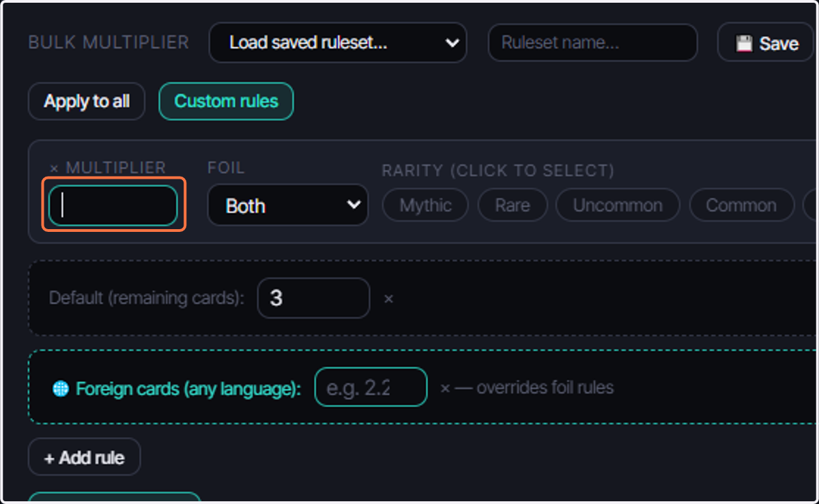Focus the Multiplier input field
This screenshot has width=819, height=504.
pyautogui.click(x=113, y=205)
